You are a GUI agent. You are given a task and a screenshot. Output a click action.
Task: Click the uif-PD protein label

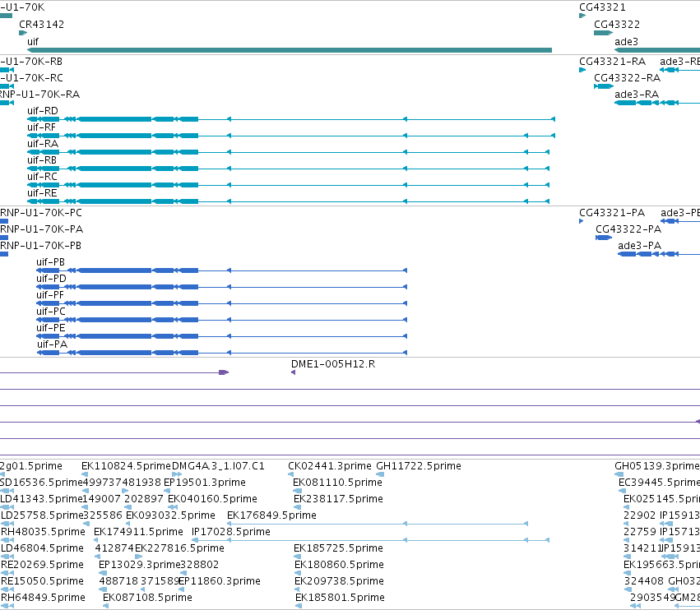[51, 279]
